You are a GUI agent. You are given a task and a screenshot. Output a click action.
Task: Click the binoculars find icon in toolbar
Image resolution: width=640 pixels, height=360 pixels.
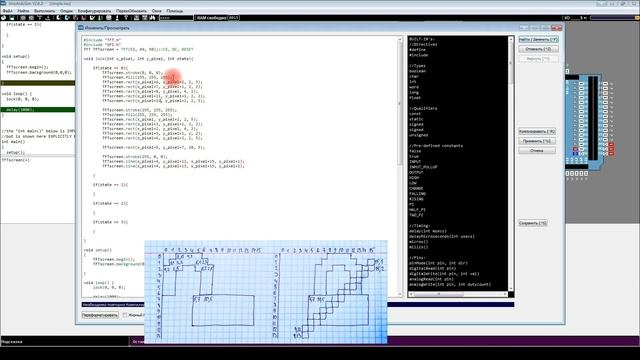pos(153,18)
